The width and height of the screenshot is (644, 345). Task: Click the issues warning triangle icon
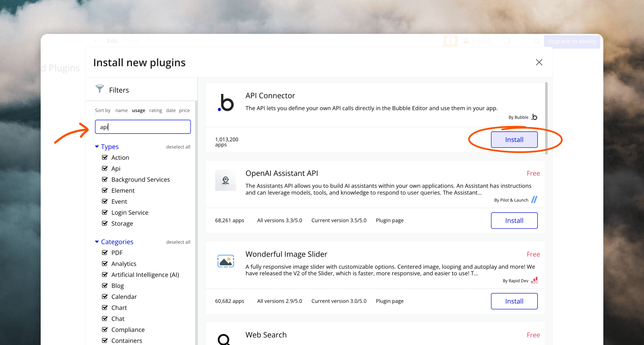(x=466, y=41)
